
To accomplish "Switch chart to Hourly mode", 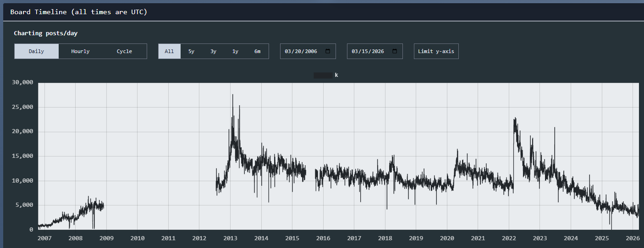I will pos(81,51).
